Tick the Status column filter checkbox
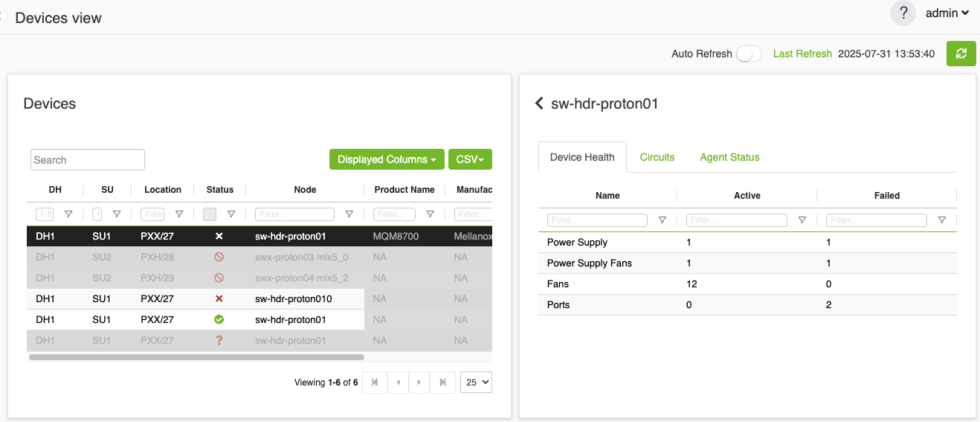 (210, 214)
